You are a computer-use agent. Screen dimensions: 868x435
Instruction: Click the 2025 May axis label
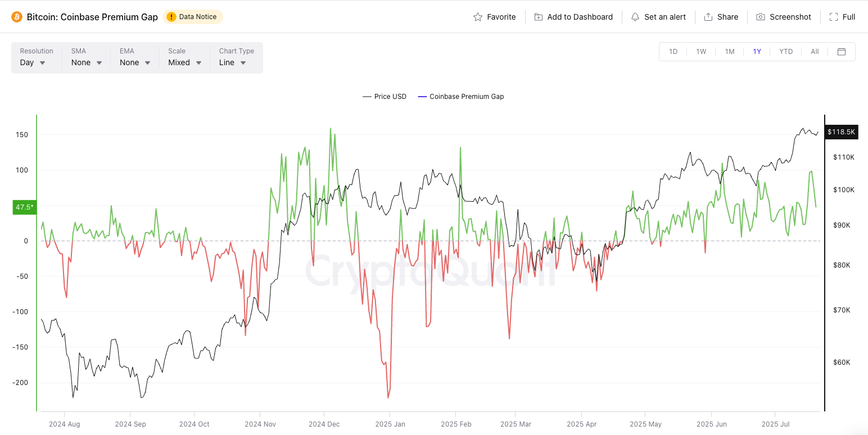pyautogui.click(x=645, y=424)
